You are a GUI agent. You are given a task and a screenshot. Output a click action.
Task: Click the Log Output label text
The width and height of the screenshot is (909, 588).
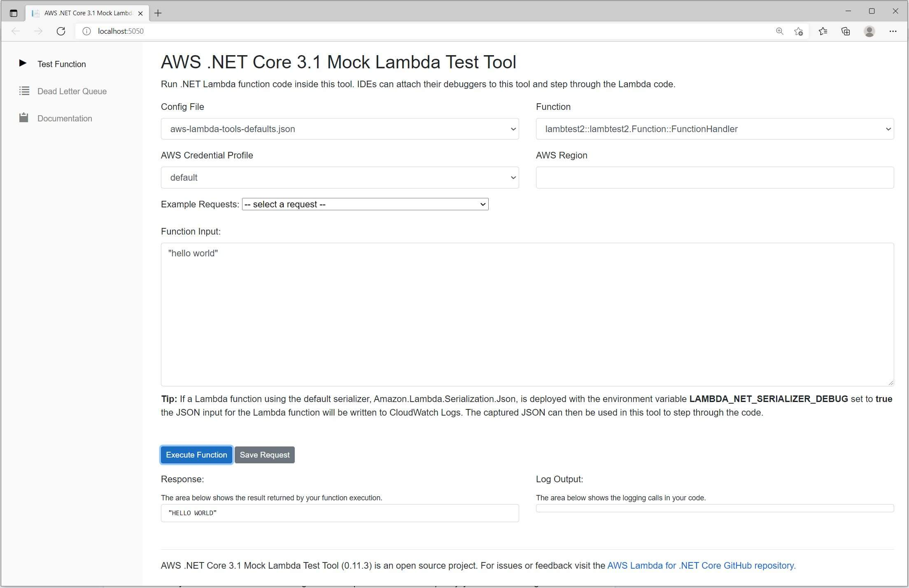tap(559, 479)
